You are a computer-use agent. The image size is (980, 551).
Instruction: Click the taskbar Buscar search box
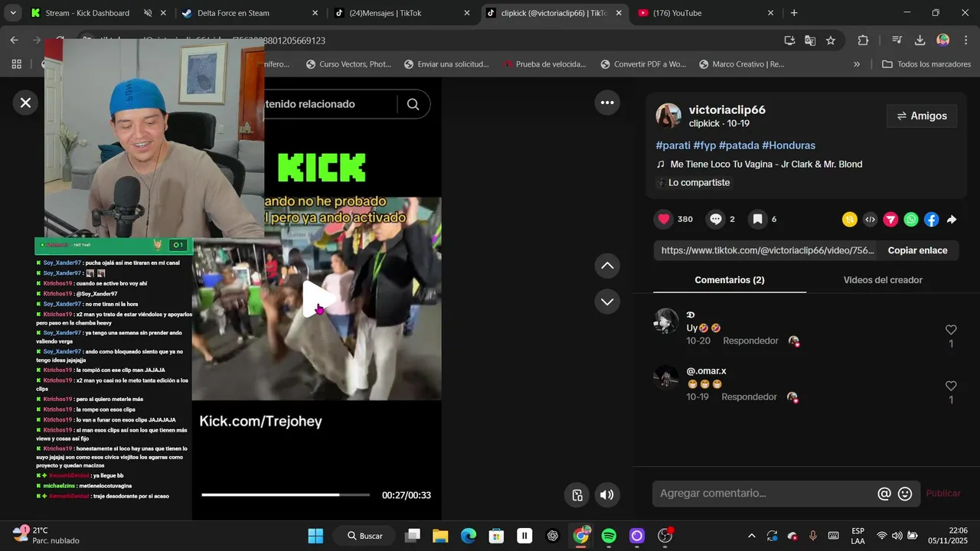[365, 536]
